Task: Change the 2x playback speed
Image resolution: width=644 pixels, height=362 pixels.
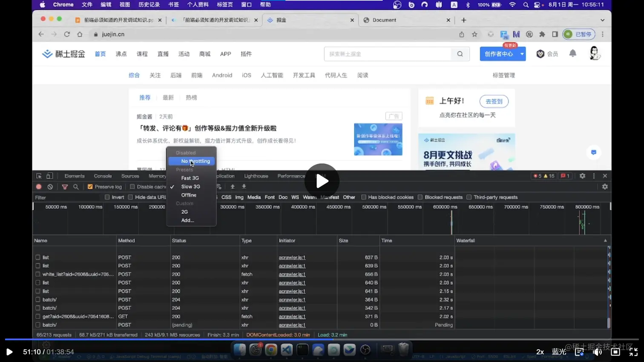Action: [540, 352]
